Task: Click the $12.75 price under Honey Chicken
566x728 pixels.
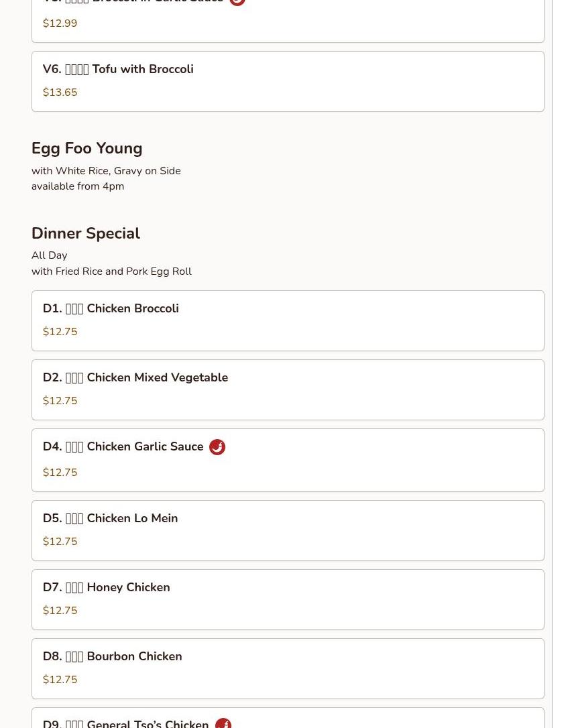Action: (x=60, y=611)
